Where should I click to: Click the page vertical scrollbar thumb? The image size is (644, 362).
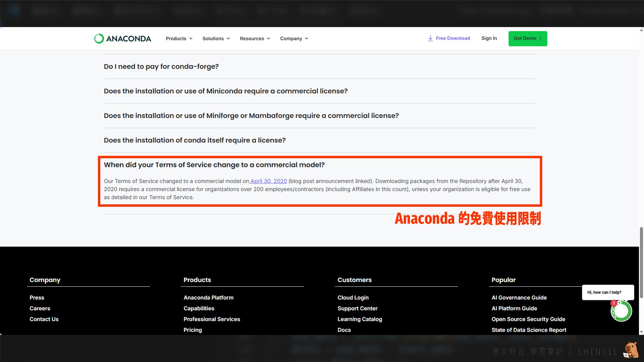[x=641, y=262]
